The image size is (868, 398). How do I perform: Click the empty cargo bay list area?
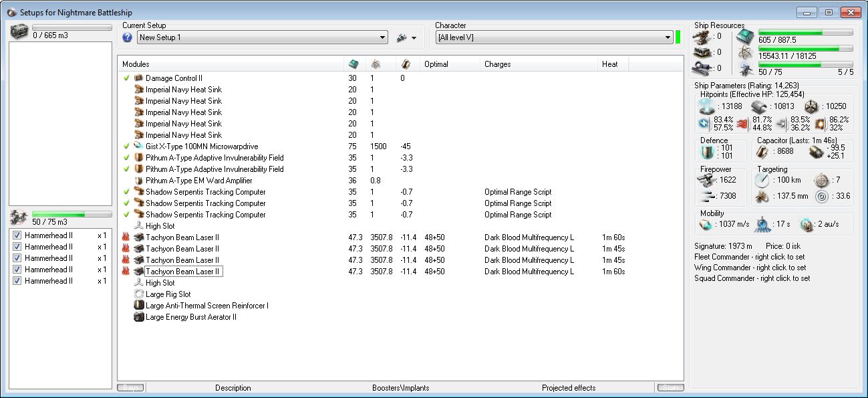click(x=60, y=122)
